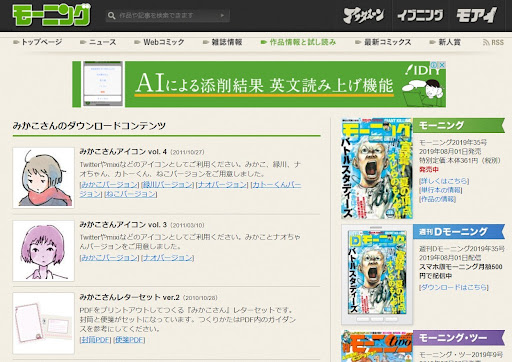Image resolution: width=512 pixels, height=362 pixels.
Task: Click the search submit arrow
Action: (222, 15)
